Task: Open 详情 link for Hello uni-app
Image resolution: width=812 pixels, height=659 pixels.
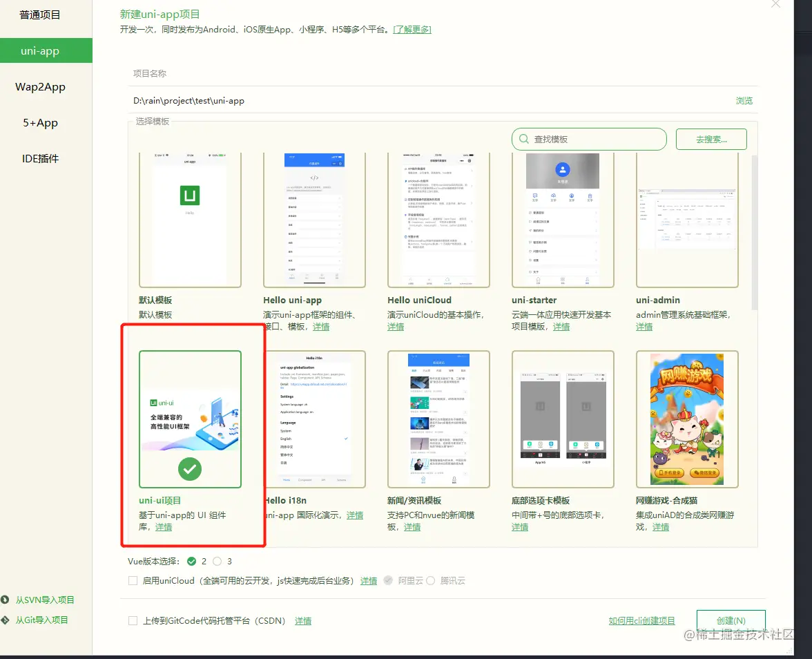Action: click(x=321, y=327)
